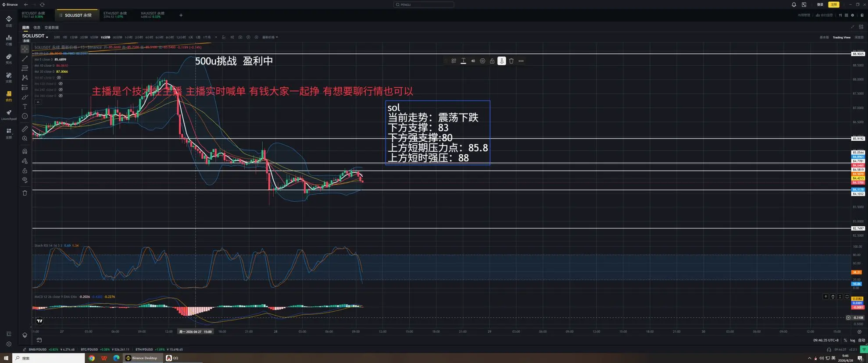This screenshot has height=363, width=868.
Task: Open the object tree layers panel
Action: (x=25, y=335)
